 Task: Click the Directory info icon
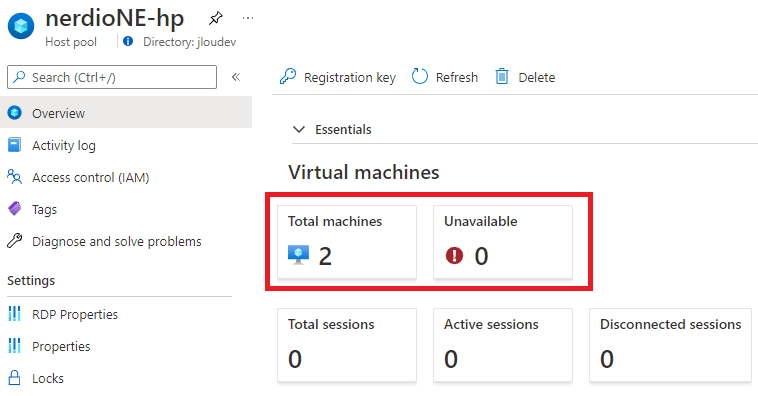click(128, 42)
